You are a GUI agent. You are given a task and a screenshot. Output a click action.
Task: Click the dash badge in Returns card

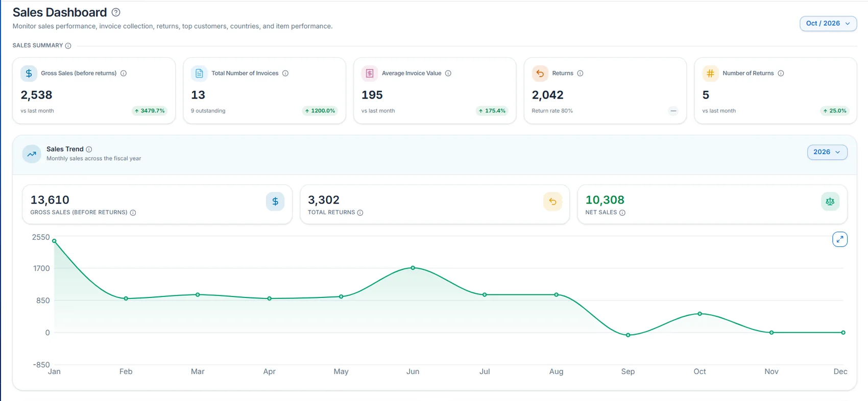coord(673,111)
